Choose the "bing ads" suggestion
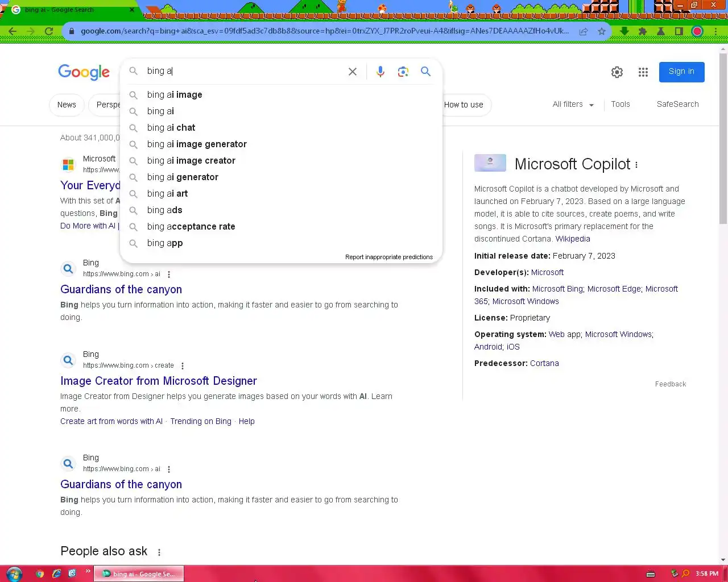The image size is (728, 582). coord(281,210)
